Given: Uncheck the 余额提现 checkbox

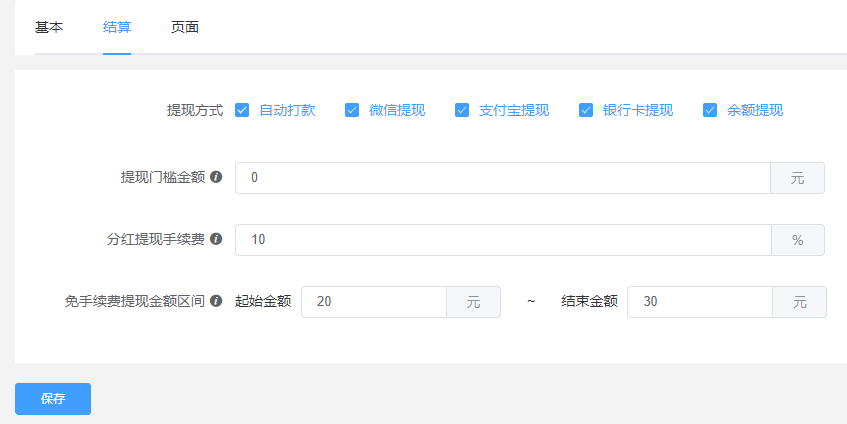Looking at the screenshot, I should click(x=710, y=110).
